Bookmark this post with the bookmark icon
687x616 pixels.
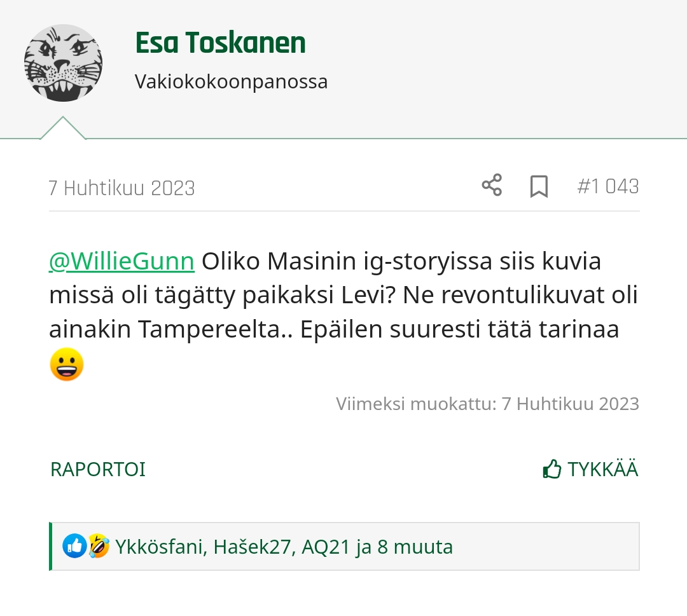[x=539, y=186]
